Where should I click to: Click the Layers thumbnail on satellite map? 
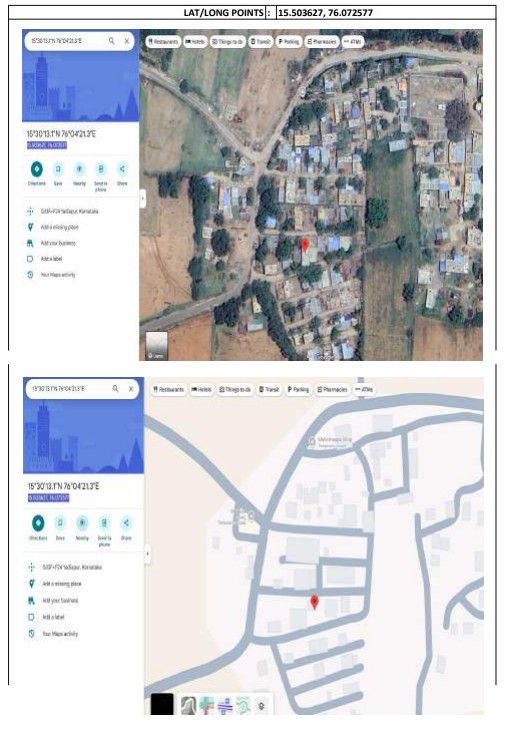[157, 345]
